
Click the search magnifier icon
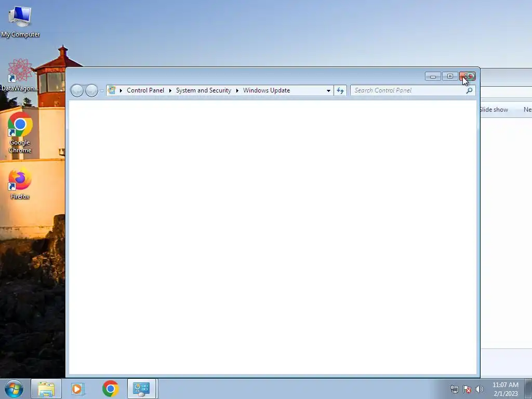click(x=469, y=90)
